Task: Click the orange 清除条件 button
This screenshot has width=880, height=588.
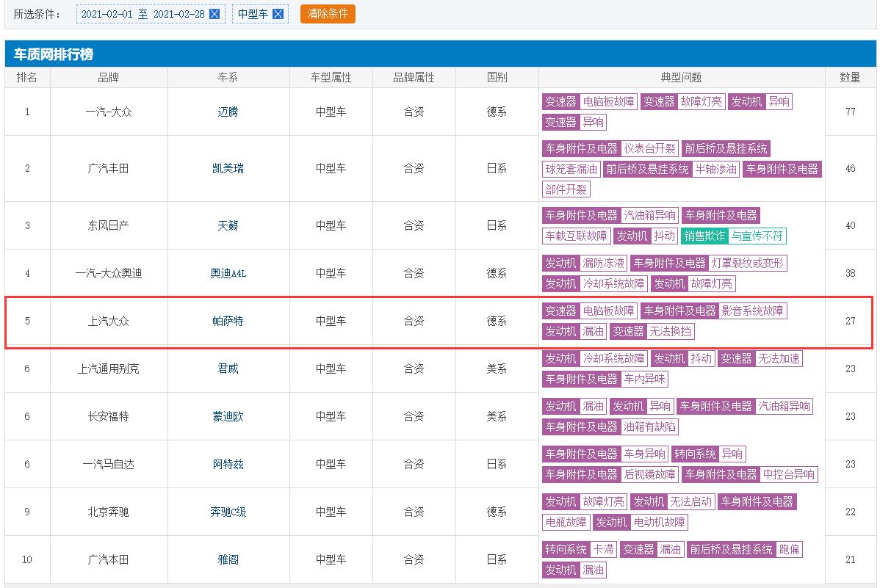Action: click(x=328, y=14)
